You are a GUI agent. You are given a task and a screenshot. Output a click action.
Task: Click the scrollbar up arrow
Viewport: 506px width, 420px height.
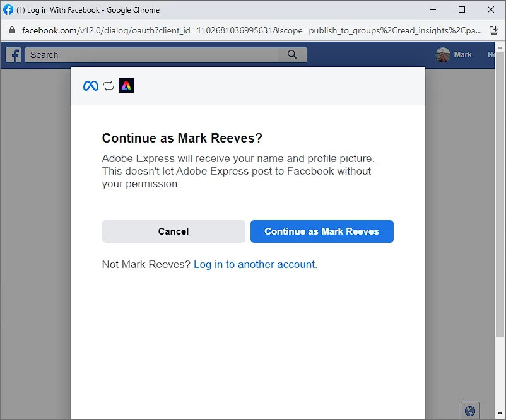click(500, 47)
